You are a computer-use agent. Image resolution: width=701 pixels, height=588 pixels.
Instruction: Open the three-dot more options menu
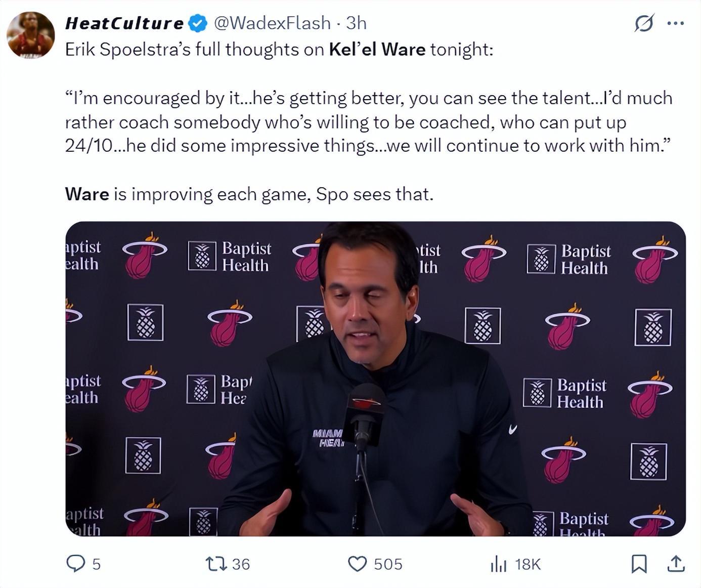click(676, 23)
